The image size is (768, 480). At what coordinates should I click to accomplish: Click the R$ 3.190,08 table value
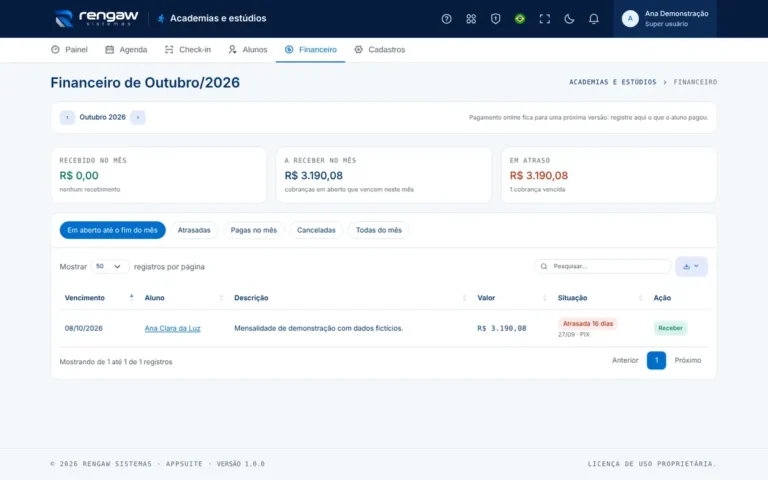click(502, 328)
